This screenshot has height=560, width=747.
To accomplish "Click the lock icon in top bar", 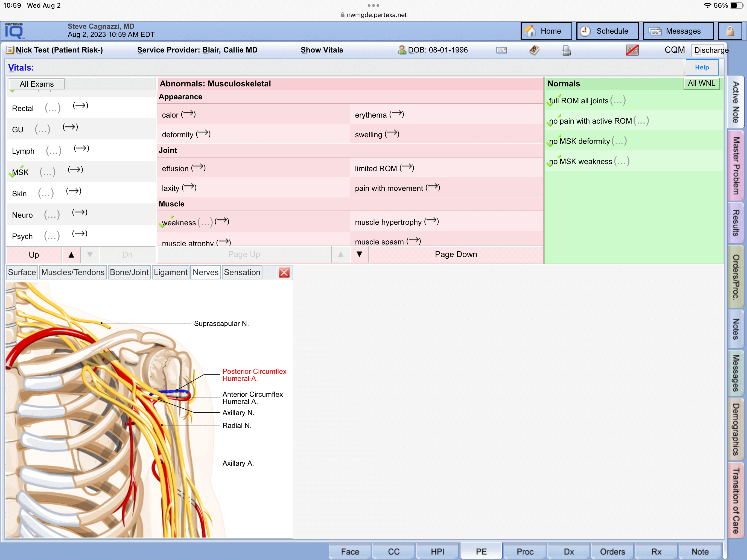I will pyautogui.click(x=730, y=31).
